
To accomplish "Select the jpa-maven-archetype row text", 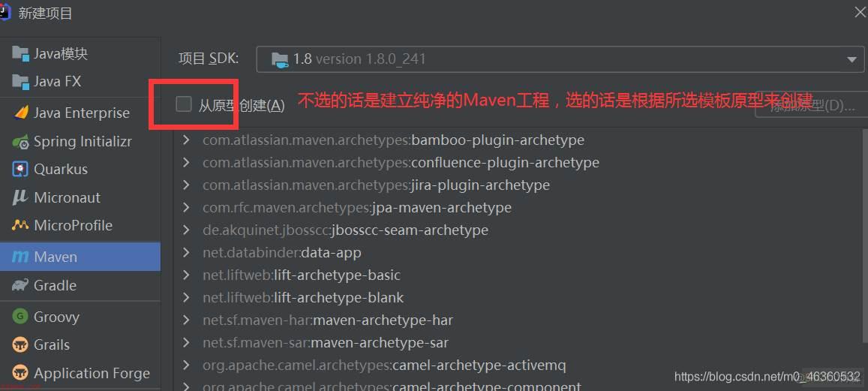I will pos(357,208).
